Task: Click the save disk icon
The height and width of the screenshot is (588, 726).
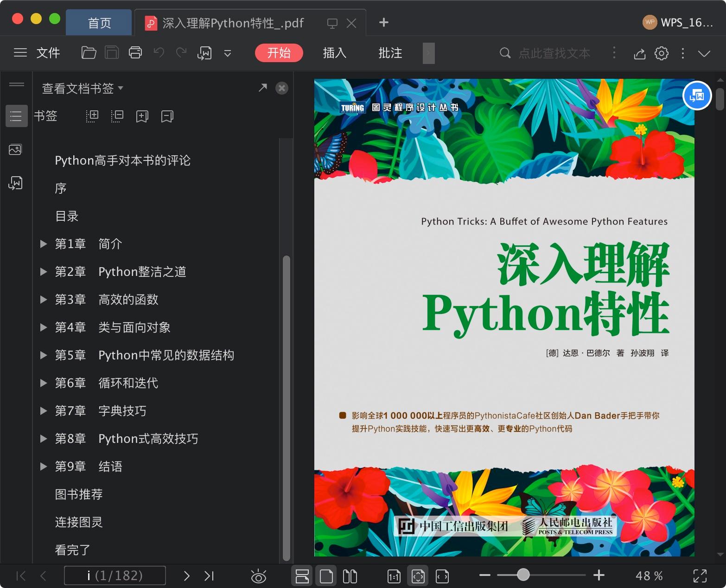Action: coord(112,53)
